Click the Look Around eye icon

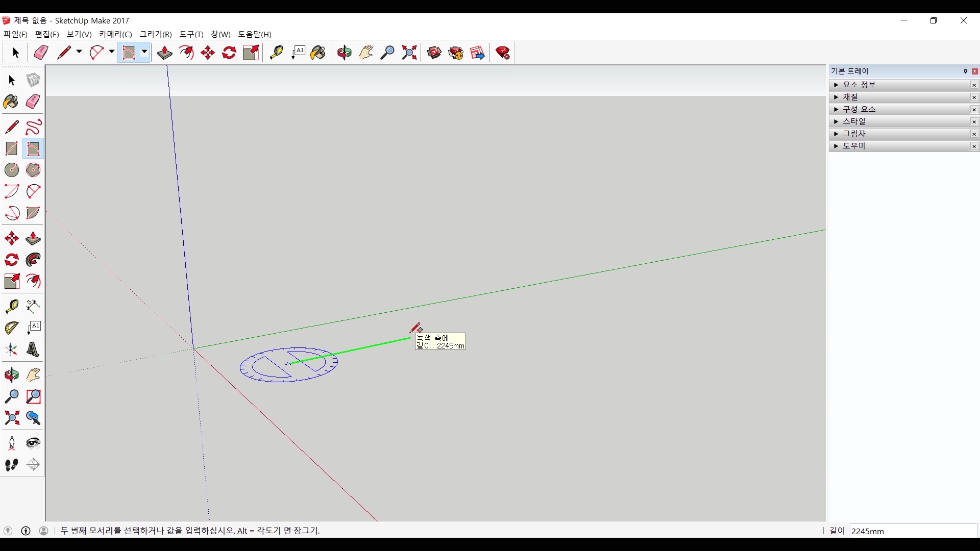(33, 443)
